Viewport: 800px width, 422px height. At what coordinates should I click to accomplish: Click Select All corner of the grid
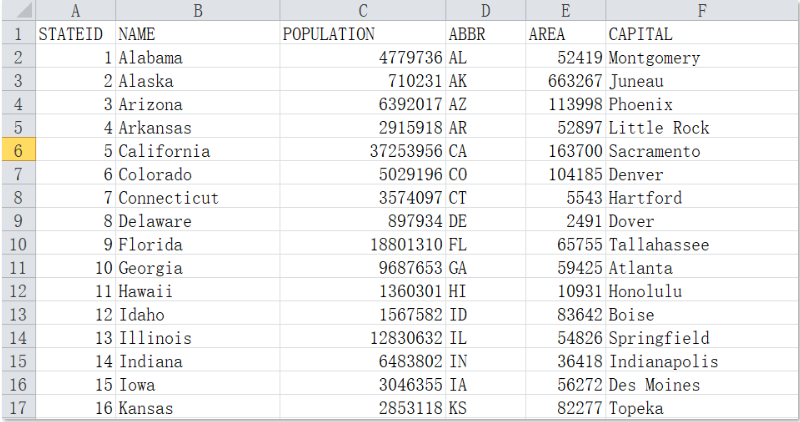[x=18, y=11]
